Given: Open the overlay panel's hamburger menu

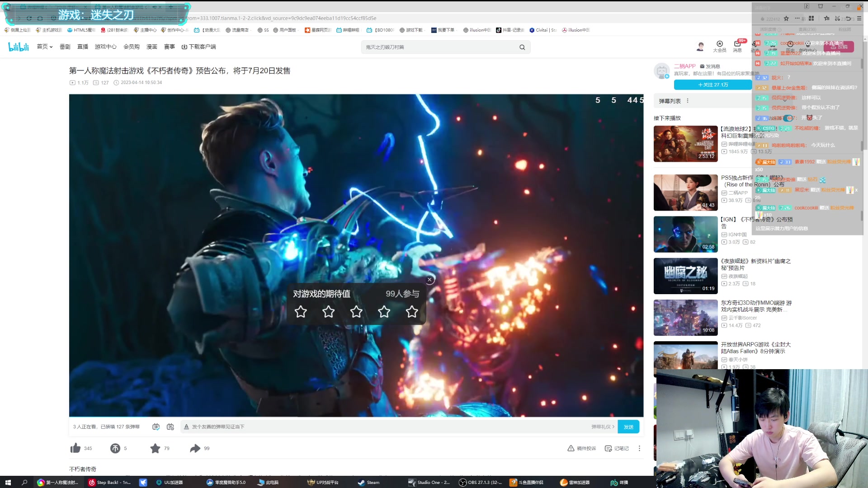Looking at the screenshot, I should (x=859, y=19).
